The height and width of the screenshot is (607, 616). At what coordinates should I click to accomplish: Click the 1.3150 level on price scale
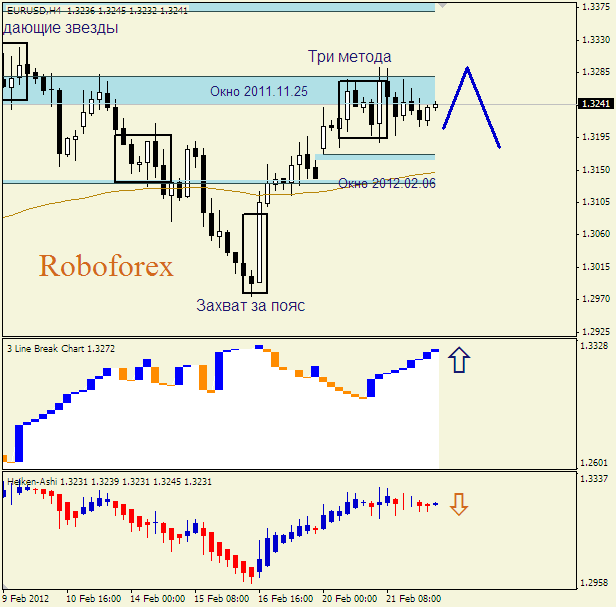click(x=596, y=169)
